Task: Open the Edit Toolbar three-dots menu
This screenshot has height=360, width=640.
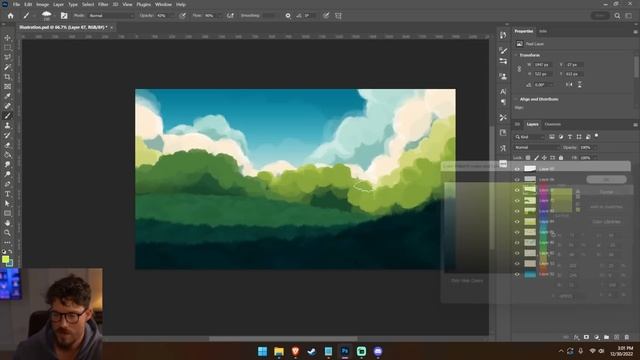Action: pos(7,242)
